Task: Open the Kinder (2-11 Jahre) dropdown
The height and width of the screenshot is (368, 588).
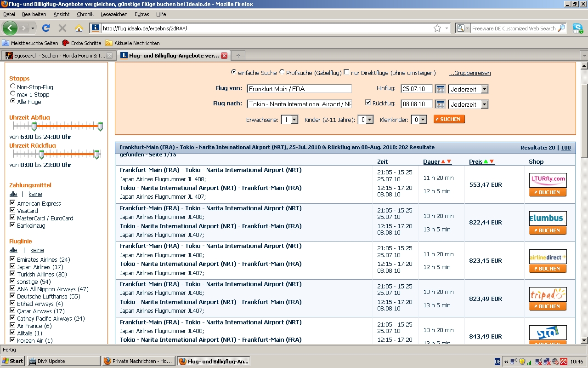Action: (x=366, y=120)
